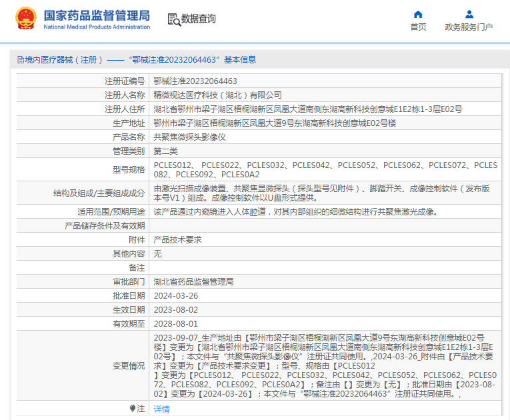Screen dimensions: 510x420
Task: Open 政务服务门户 portal link
Action: pyautogui.click(x=469, y=27)
